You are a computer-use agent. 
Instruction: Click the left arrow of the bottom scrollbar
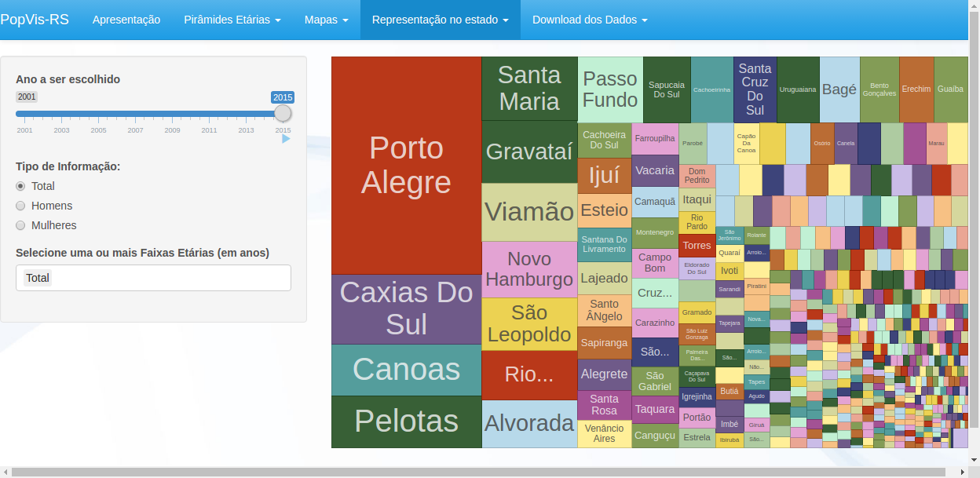tap(6, 472)
